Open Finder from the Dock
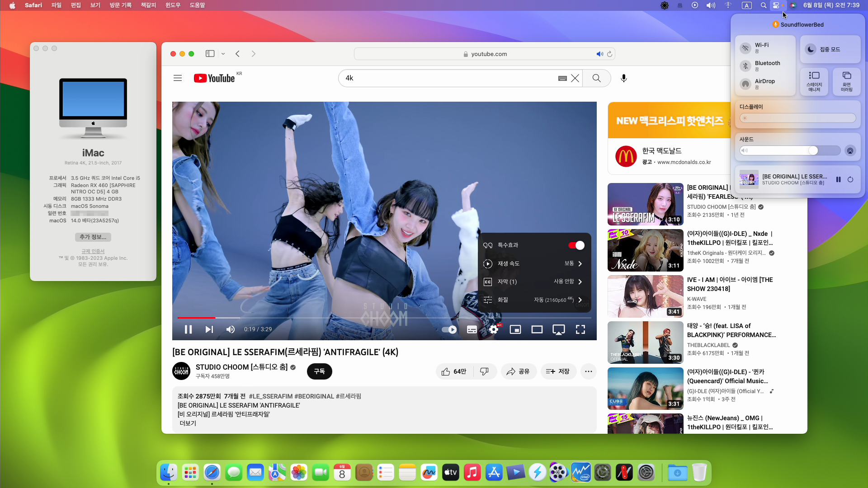The height and width of the screenshot is (488, 868). 169,473
